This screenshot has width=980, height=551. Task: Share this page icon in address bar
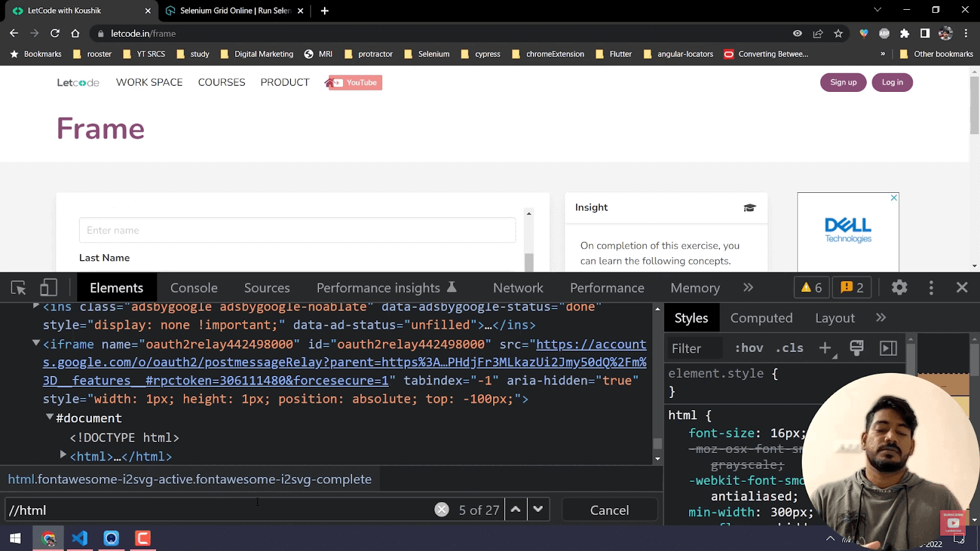coord(818,33)
